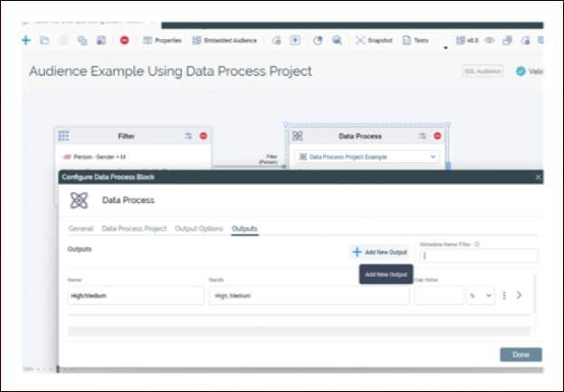The width and height of the screenshot is (564, 392).
Task: Click the blue plus icon in the toolbar
Action: click(x=25, y=41)
